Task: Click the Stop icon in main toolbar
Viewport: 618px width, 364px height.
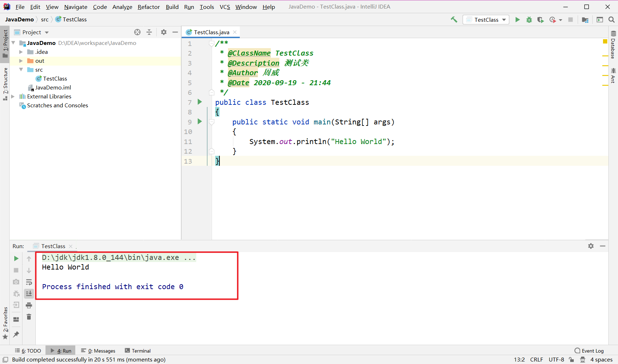Action: coord(571,20)
